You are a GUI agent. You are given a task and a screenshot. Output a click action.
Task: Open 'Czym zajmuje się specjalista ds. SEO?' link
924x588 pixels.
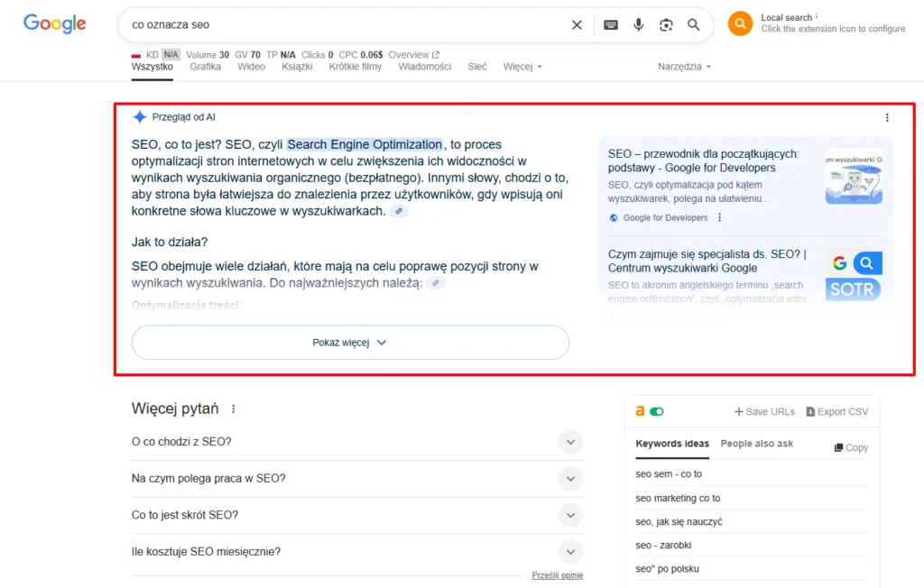[x=707, y=261]
